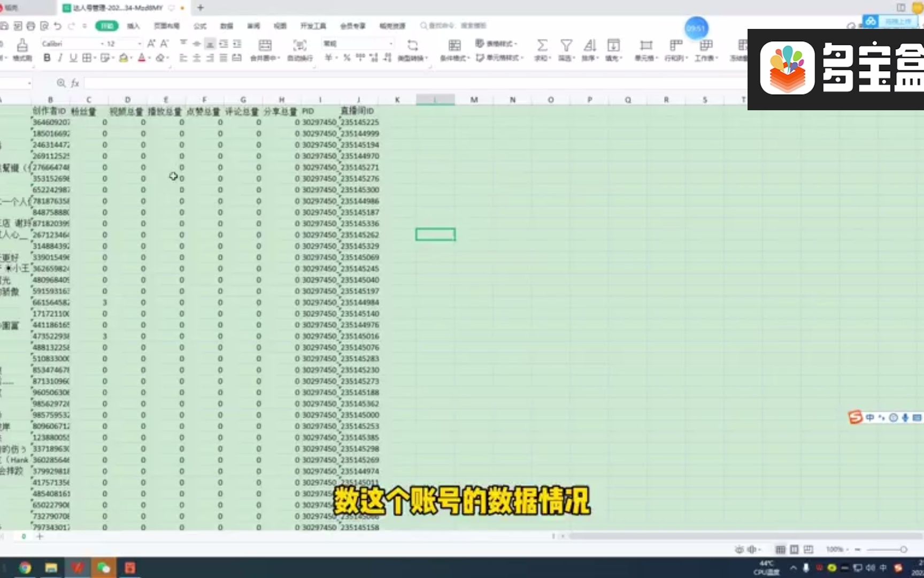The image size is (924, 578).
Task: Click the Sort icon
Action: pos(590,45)
